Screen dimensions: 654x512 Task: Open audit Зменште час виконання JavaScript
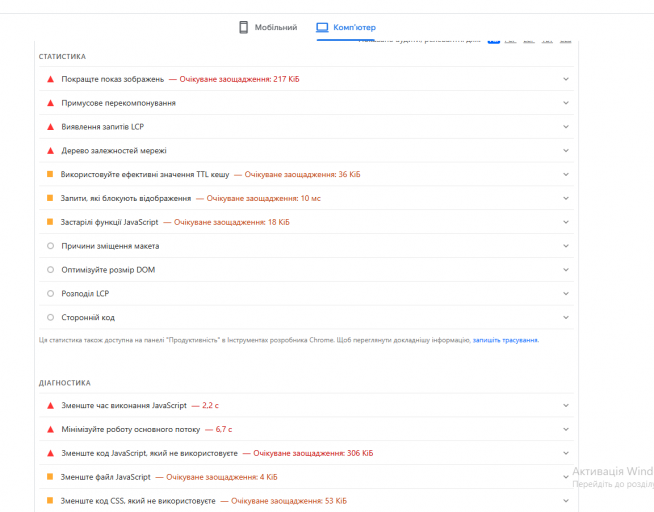(x=124, y=405)
